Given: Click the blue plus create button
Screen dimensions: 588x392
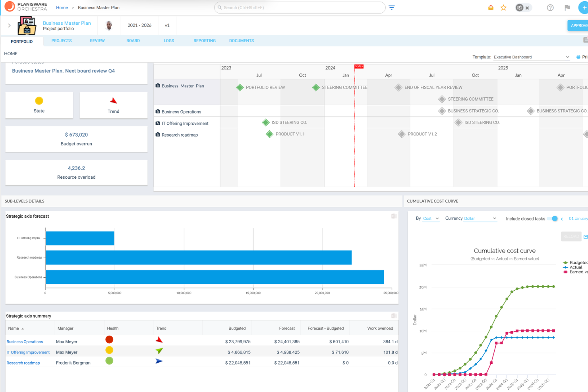Looking at the screenshot, I should point(584,8).
